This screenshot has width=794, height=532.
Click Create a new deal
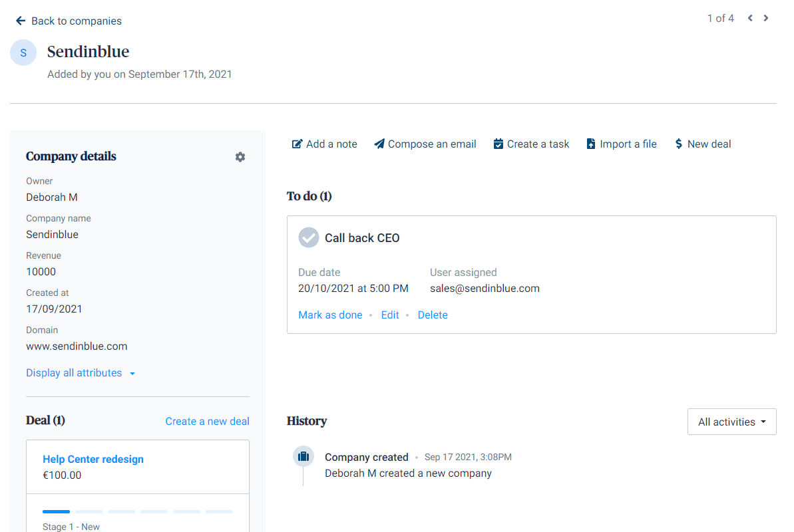click(x=207, y=421)
